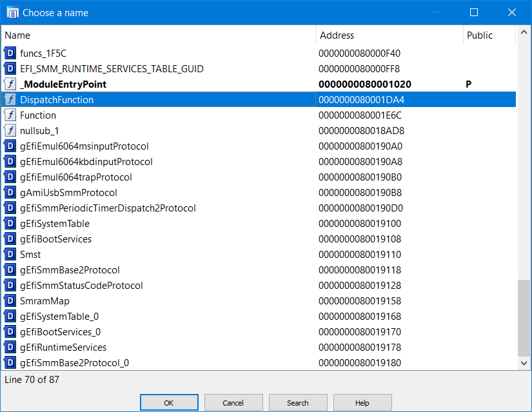Click the data icon beside SmramMap
This screenshot has width=532, height=412.
10,300
